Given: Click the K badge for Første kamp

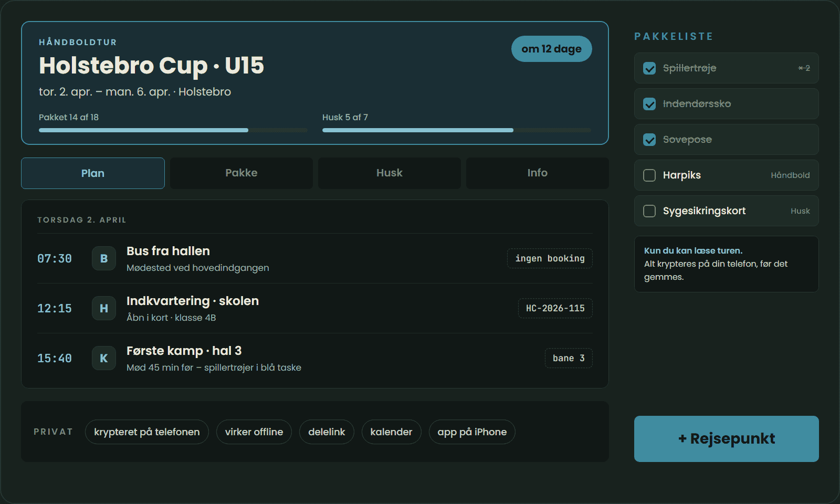Looking at the screenshot, I should [x=104, y=358].
